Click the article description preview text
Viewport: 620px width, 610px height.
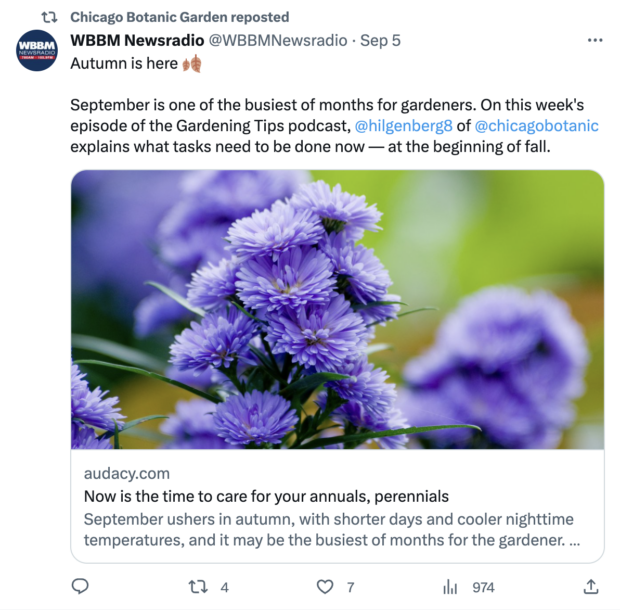click(330, 531)
